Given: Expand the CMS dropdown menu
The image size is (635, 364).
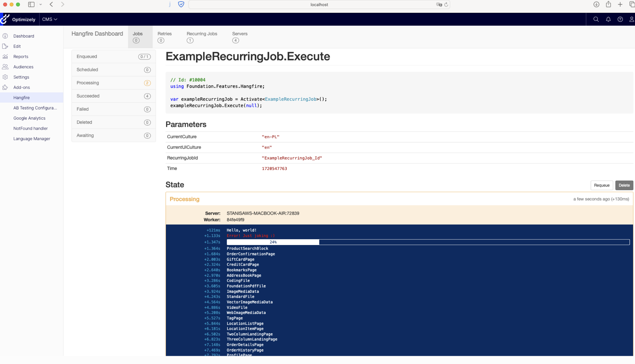Looking at the screenshot, I should click(x=50, y=19).
